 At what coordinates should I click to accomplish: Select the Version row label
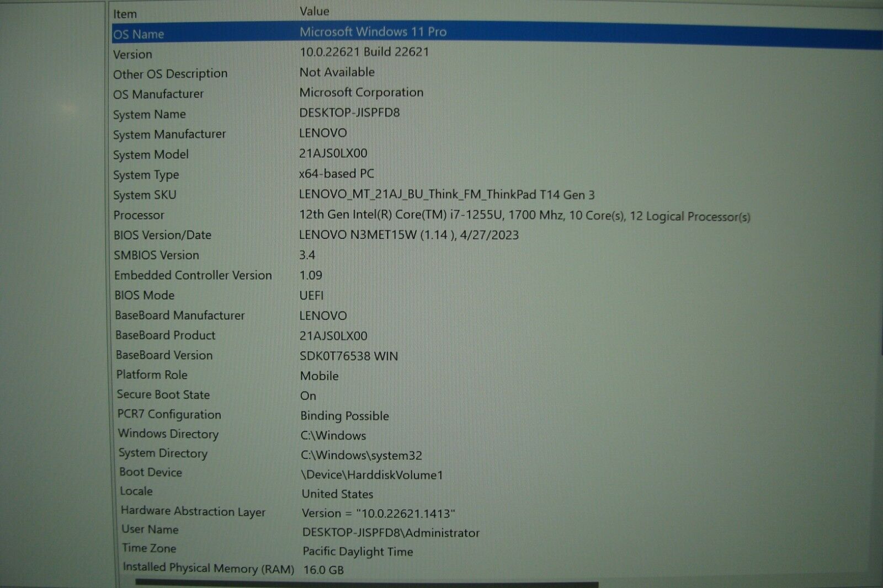pos(132,55)
